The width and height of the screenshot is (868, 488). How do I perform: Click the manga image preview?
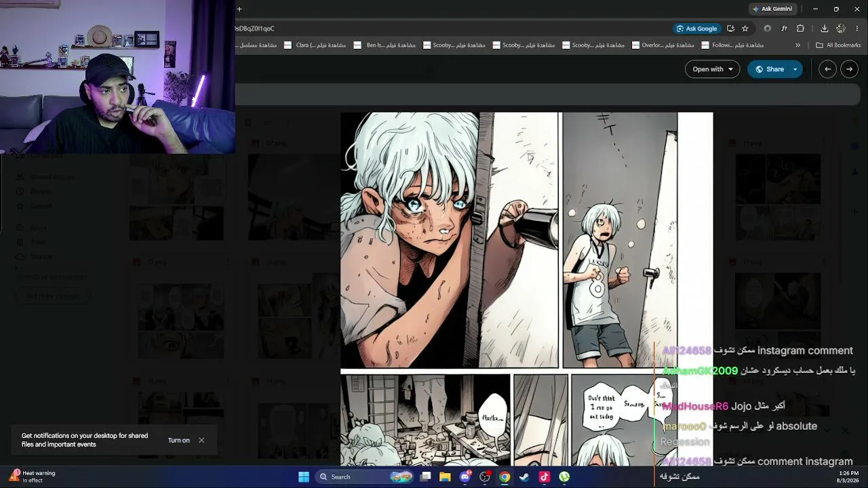(527, 289)
